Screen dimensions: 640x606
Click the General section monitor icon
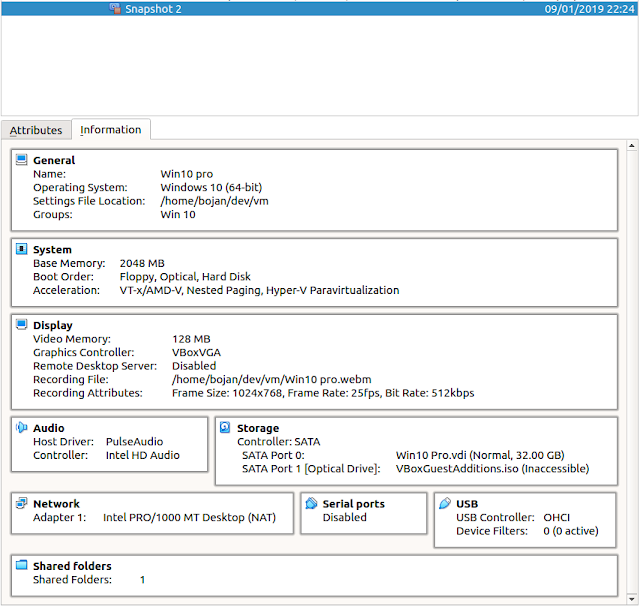click(21, 160)
